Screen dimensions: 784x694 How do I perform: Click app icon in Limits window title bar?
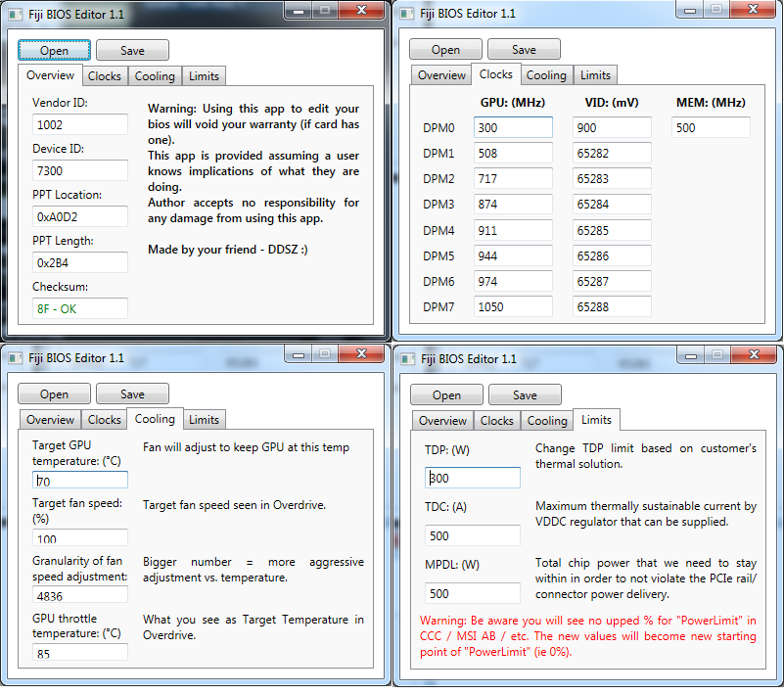pos(408,359)
